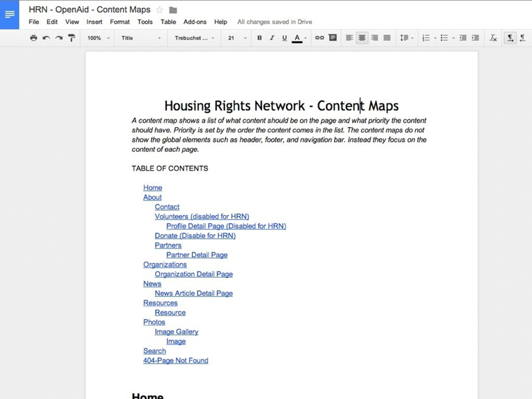This screenshot has width=532, height=399.
Task: Print the document
Action: point(33,38)
